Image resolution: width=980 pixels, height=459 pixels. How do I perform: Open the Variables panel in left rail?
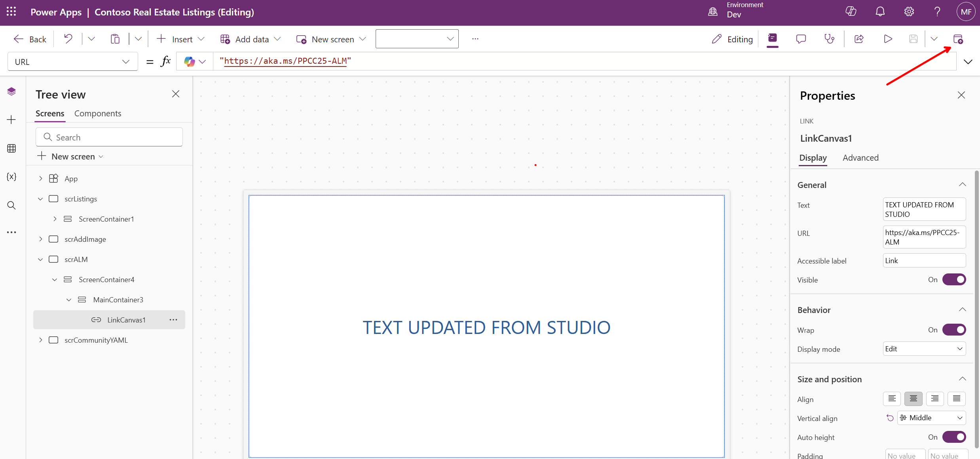(11, 176)
